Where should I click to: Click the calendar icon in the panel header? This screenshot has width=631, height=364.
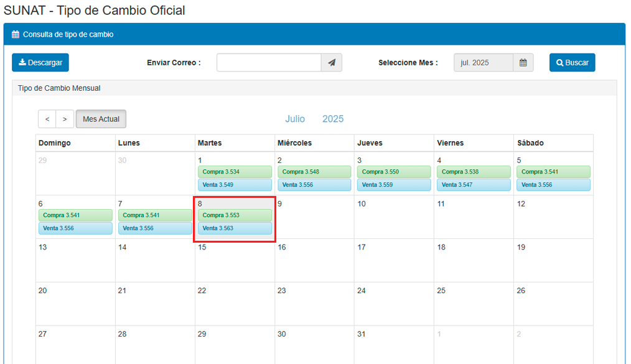pyautogui.click(x=16, y=35)
